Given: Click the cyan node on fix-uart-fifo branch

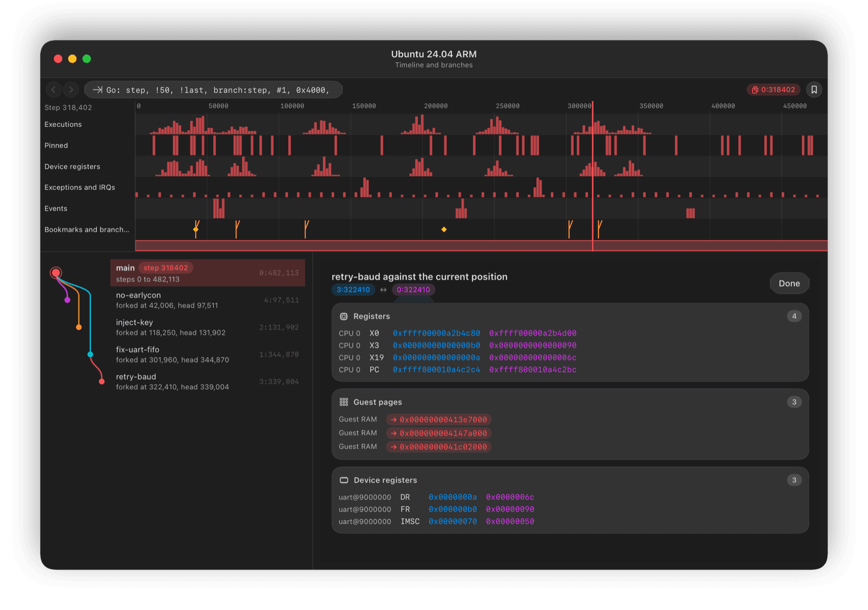Looking at the screenshot, I should [90, 354].
